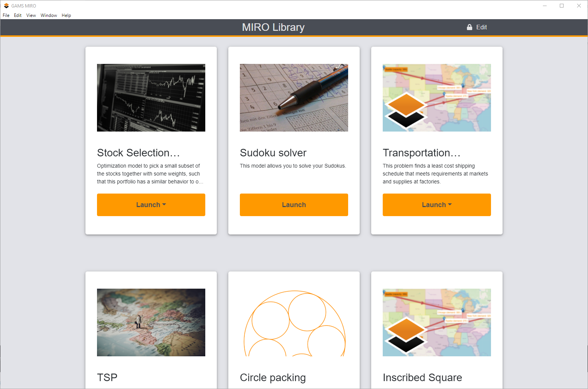Open the Help menu
This screenshot has width=588, height=389.
point(66,15)
